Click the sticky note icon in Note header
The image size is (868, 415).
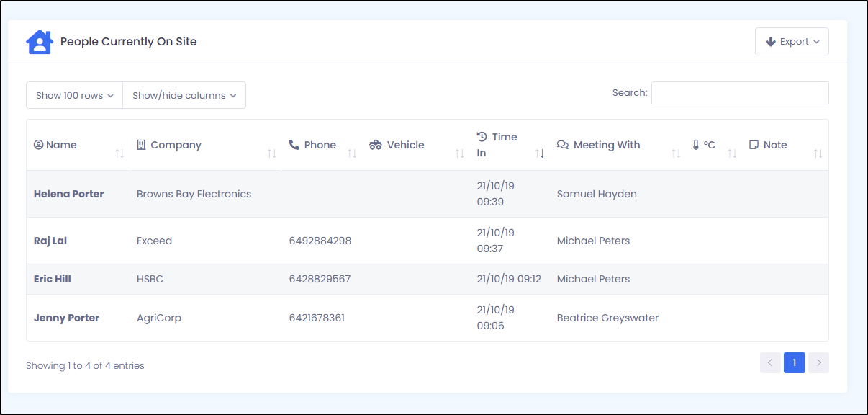tap(754, 145)
